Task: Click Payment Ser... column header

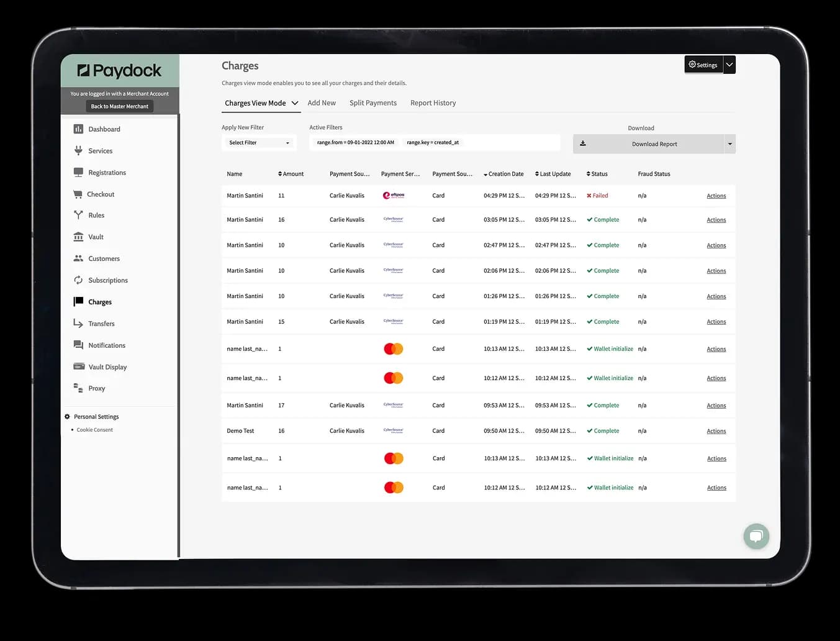Action: [400, 174]
